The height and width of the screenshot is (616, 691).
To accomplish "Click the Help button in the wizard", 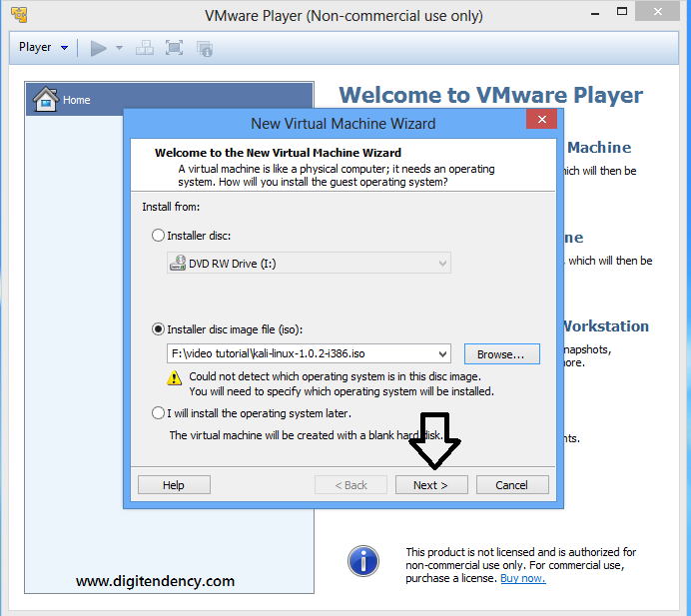I will pyautogui.click(x=174, y=484).
